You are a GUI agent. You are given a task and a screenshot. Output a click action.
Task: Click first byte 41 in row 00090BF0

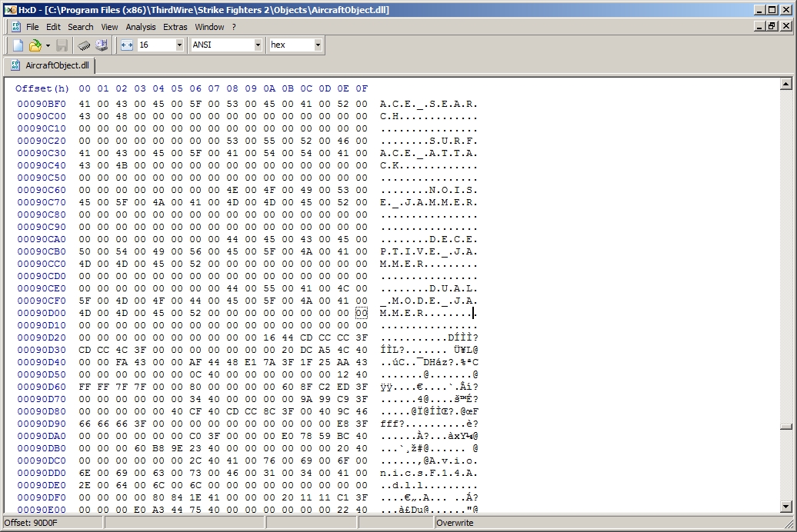[x=85, y=104]
